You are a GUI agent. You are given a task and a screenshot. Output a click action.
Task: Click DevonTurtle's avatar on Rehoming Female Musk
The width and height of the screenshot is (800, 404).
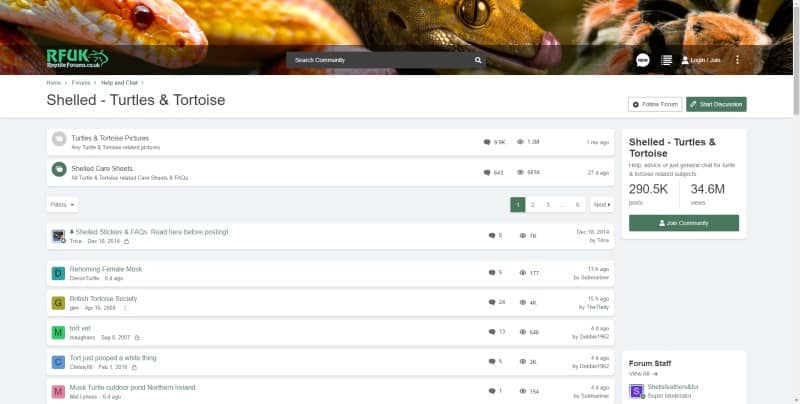click(58, 273)
